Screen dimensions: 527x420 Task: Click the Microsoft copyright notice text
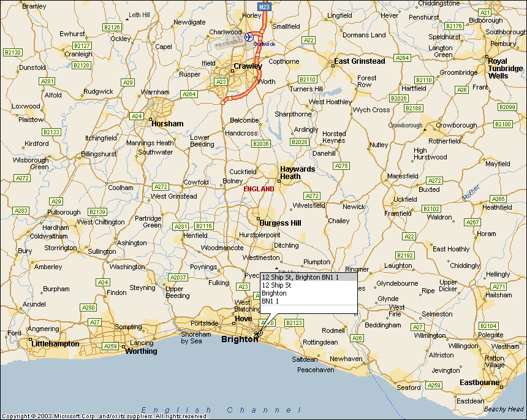(x=104, y=416)
